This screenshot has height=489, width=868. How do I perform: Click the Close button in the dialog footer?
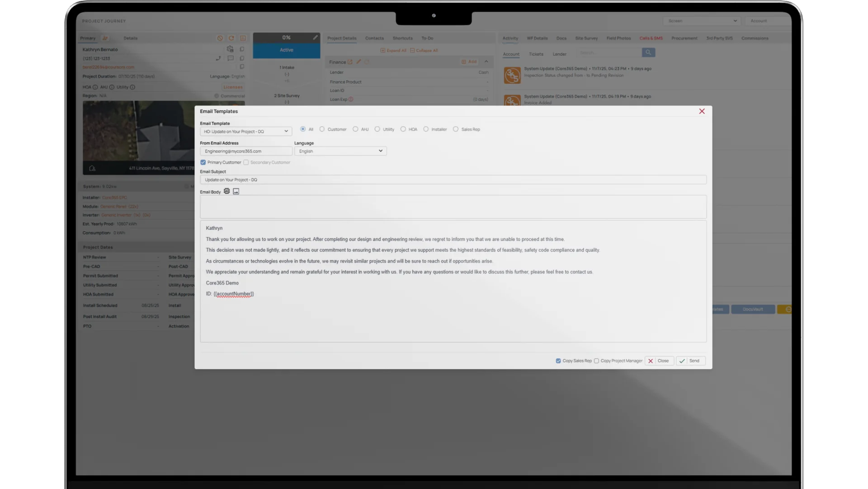click(659, 361)
